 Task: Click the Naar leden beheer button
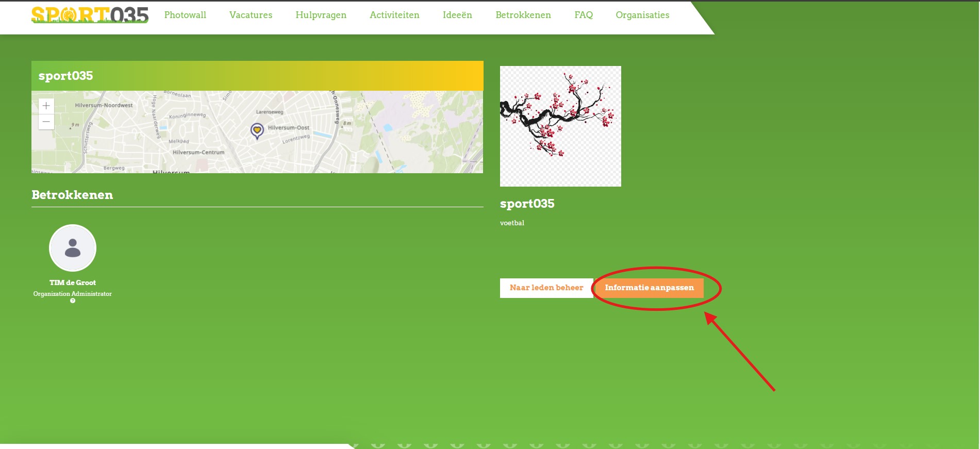[546, 288]
